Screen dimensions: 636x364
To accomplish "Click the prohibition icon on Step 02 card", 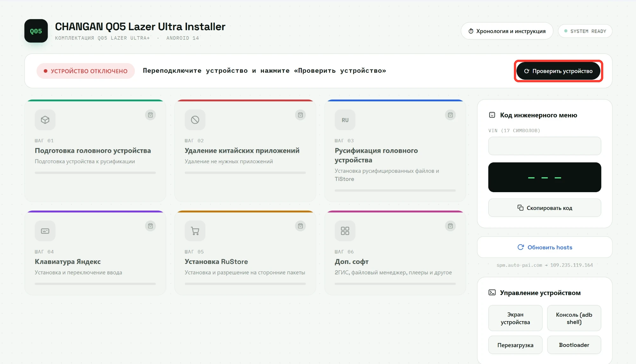I will click(195, 120).
